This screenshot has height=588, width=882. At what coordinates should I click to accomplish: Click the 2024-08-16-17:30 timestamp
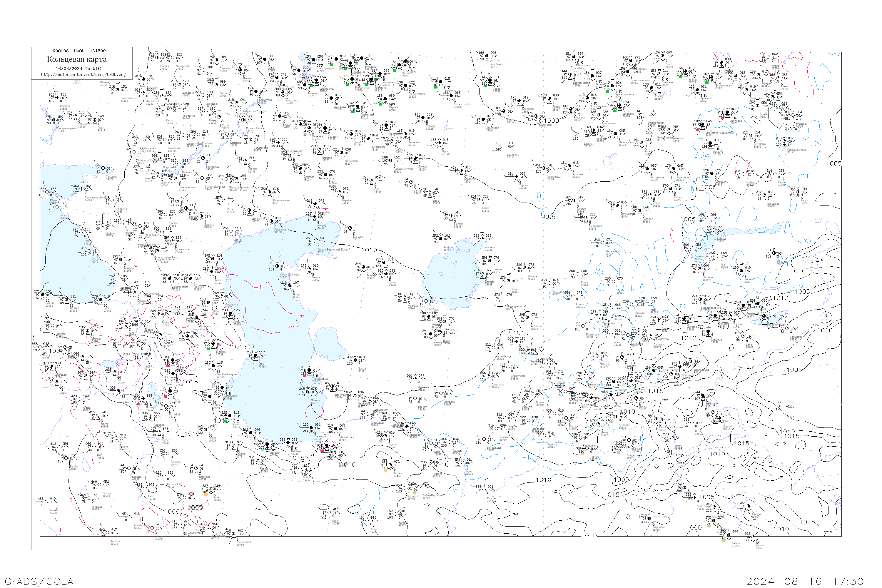(805, 581)
